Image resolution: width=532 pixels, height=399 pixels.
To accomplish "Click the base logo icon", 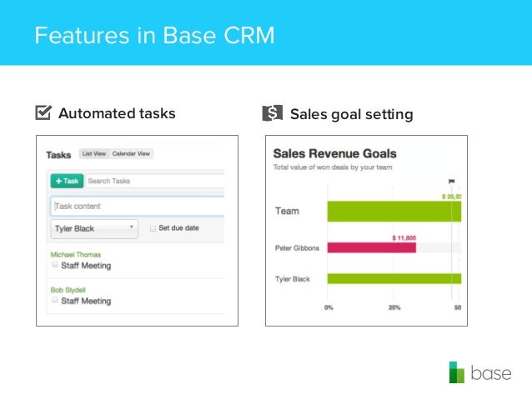I will [457, 372].
